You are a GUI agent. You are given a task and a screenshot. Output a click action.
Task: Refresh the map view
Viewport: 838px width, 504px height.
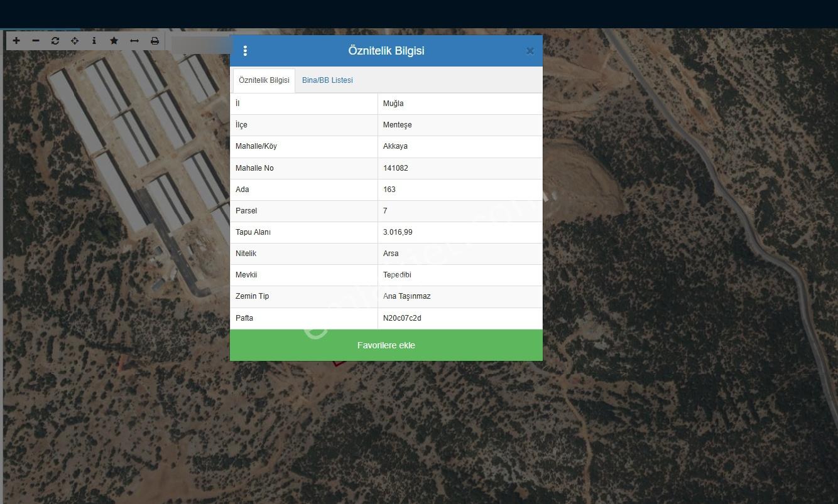55,41
